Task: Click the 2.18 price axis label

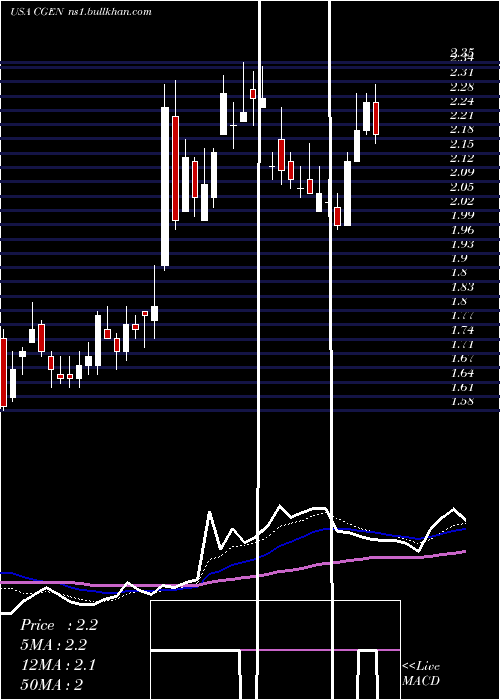Action: click(462, 129)
